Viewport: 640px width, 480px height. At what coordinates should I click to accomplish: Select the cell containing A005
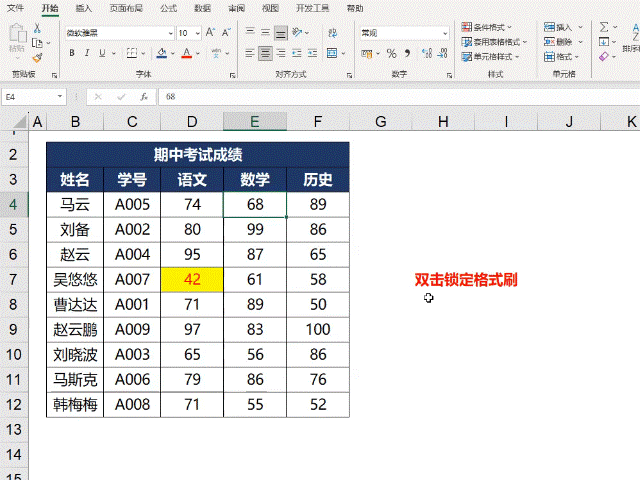coord(132,204)
